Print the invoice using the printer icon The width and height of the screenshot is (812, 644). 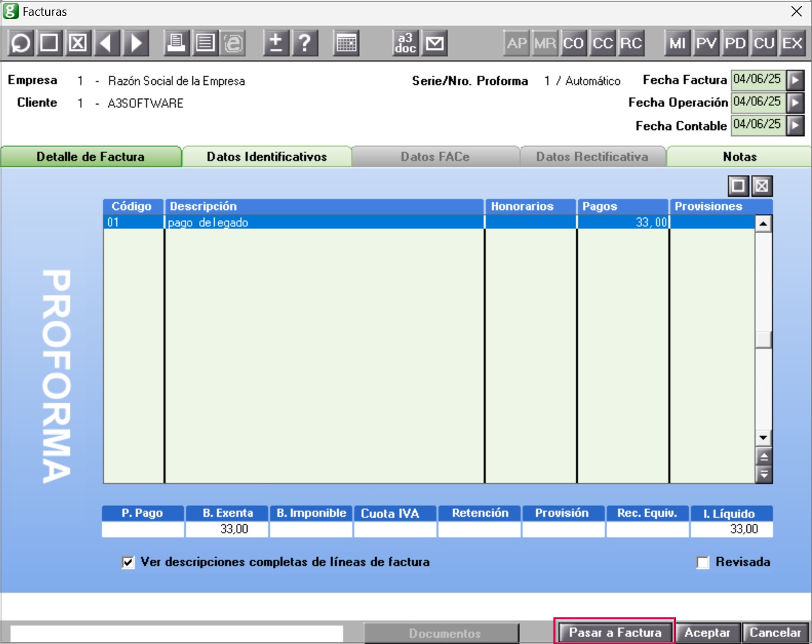coord(176,43)
